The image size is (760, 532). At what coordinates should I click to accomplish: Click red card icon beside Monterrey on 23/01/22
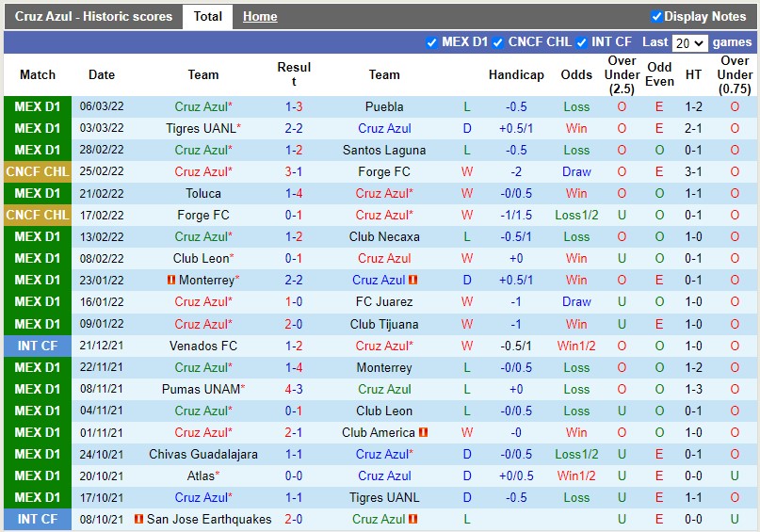coord(171,280)
